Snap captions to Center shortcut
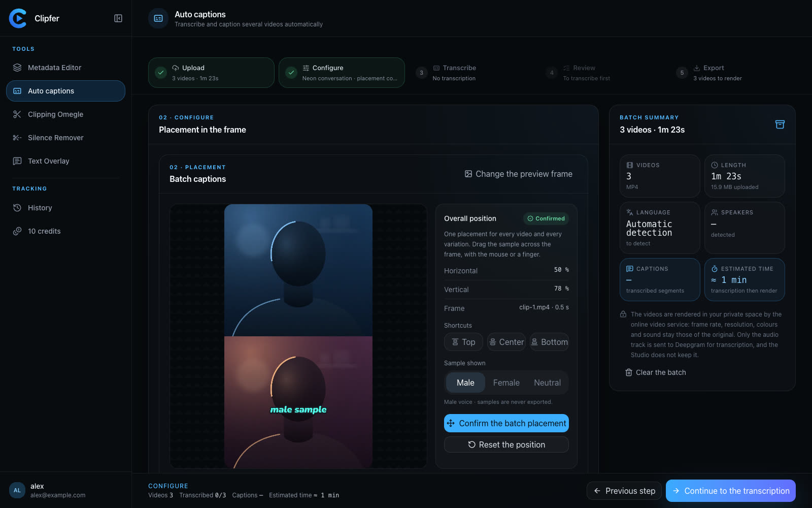The height and width of the screenshot is (508, 812). click(x=506, y=342)
